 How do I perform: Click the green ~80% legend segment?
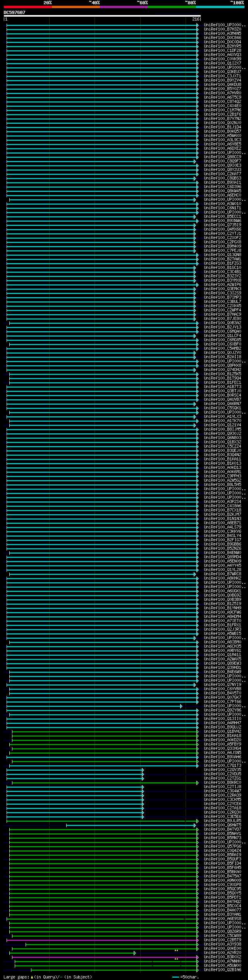172,7
